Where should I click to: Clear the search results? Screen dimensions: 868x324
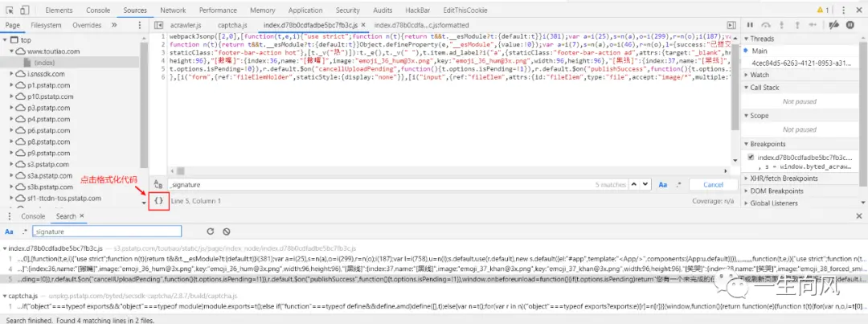click(x=226, y=232)
